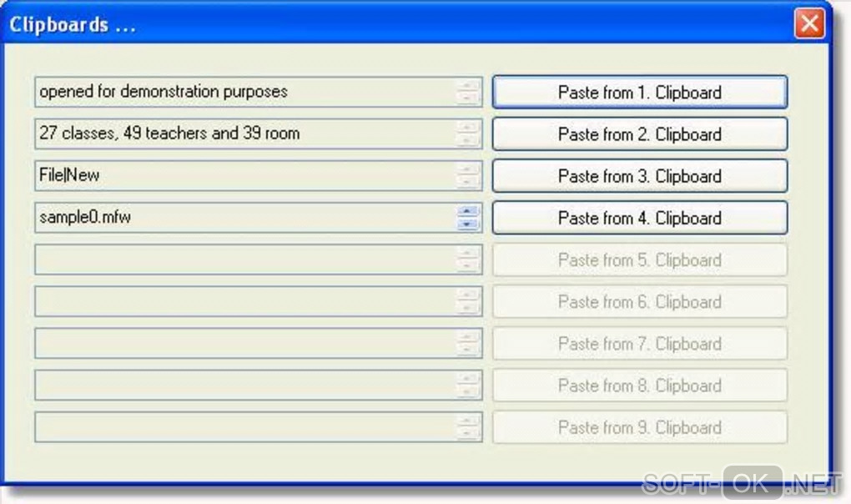Choose Paste from 7. Clipboard button

click(x=639, y=344)
